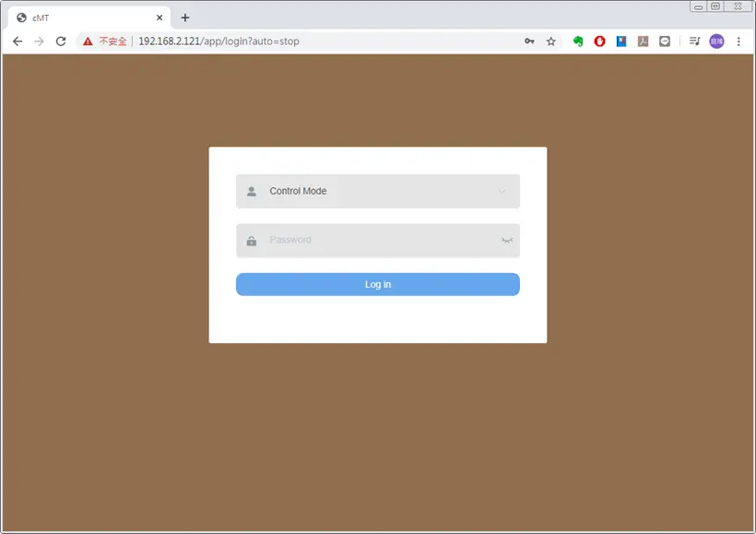Click the address bar URL text
756x534 pixels.
click(219, 42)
